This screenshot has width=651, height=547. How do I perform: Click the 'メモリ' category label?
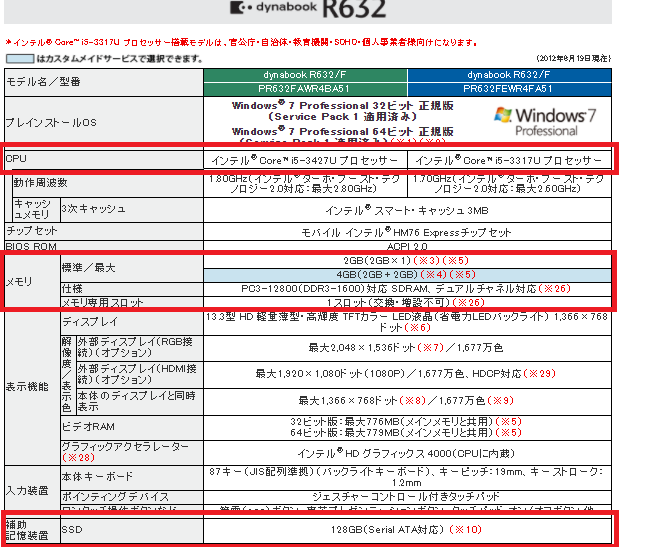(19, 282)
